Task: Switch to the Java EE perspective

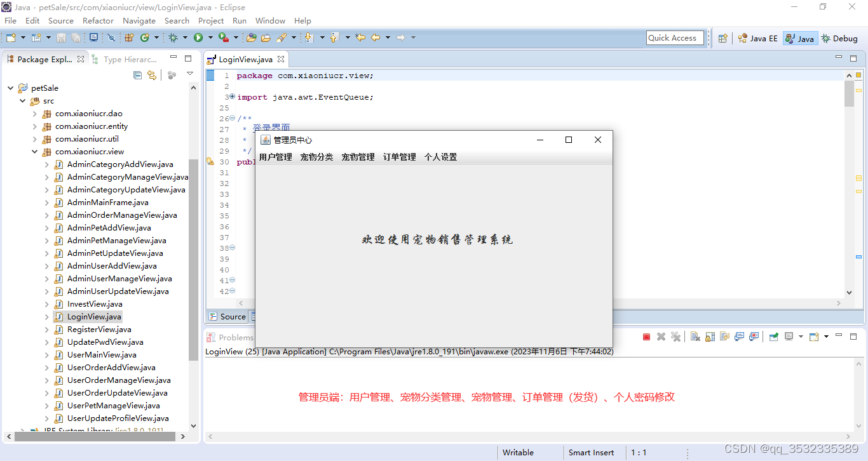Action: [757, 37]
